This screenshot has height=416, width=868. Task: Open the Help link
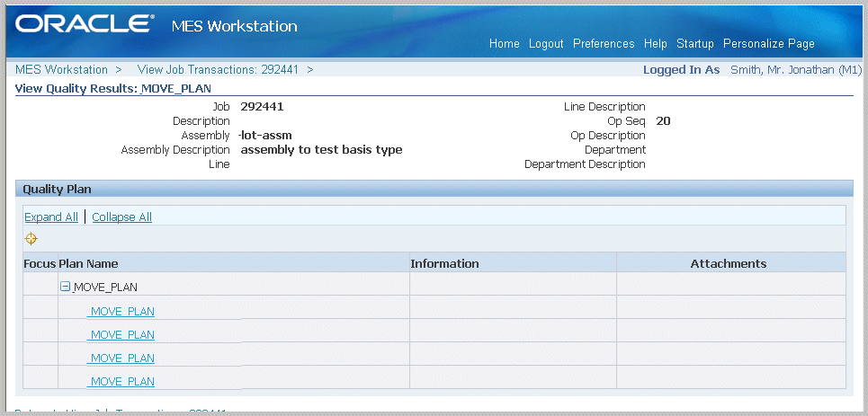(656, 44)
